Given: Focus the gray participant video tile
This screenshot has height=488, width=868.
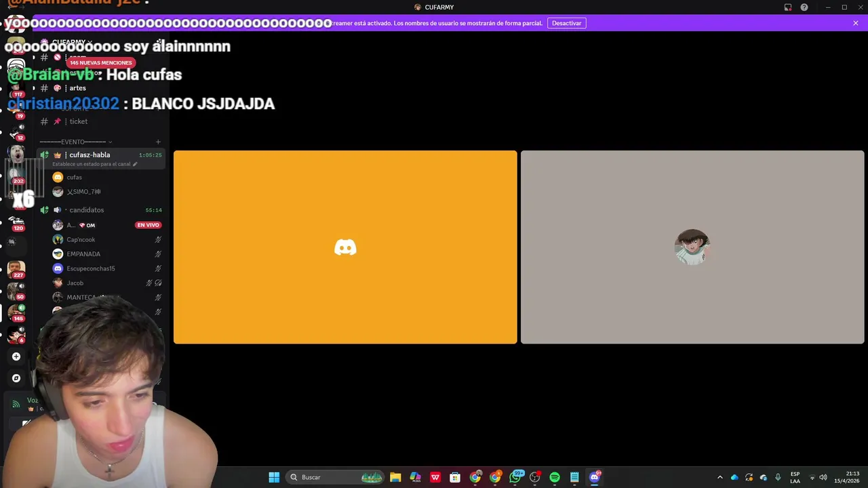Looking at the screenshot, I should [x=692, y=247].
